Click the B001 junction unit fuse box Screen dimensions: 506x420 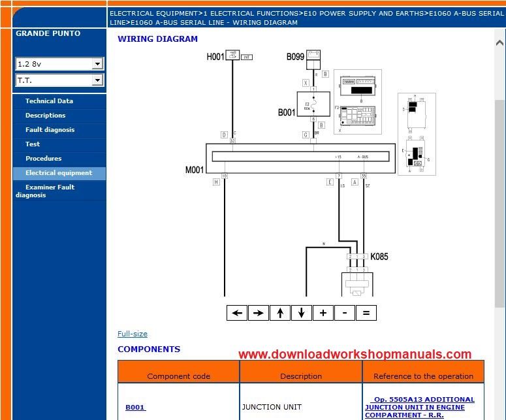(313, 104)
